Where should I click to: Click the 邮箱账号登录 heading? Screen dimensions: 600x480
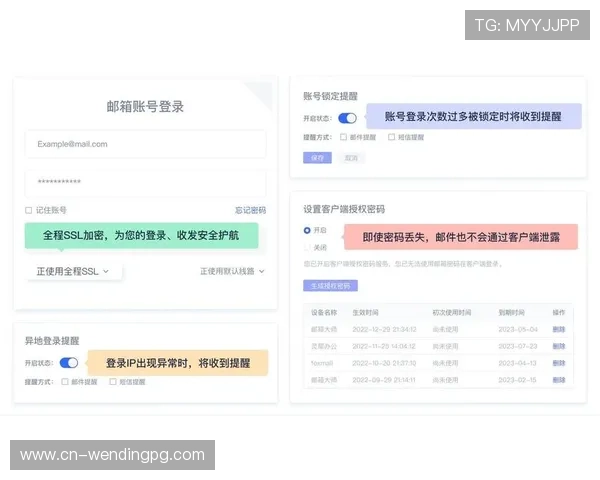145,106
